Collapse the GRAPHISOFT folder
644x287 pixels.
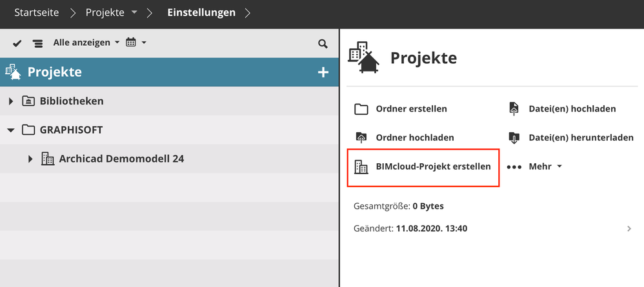point(11,130)
